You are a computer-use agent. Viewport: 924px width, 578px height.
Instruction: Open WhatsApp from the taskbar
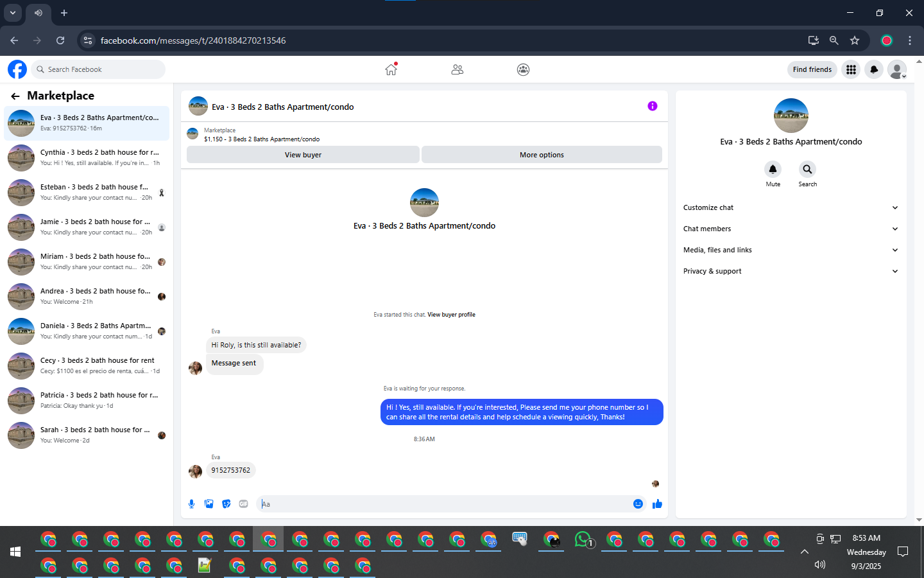point(583,540)
